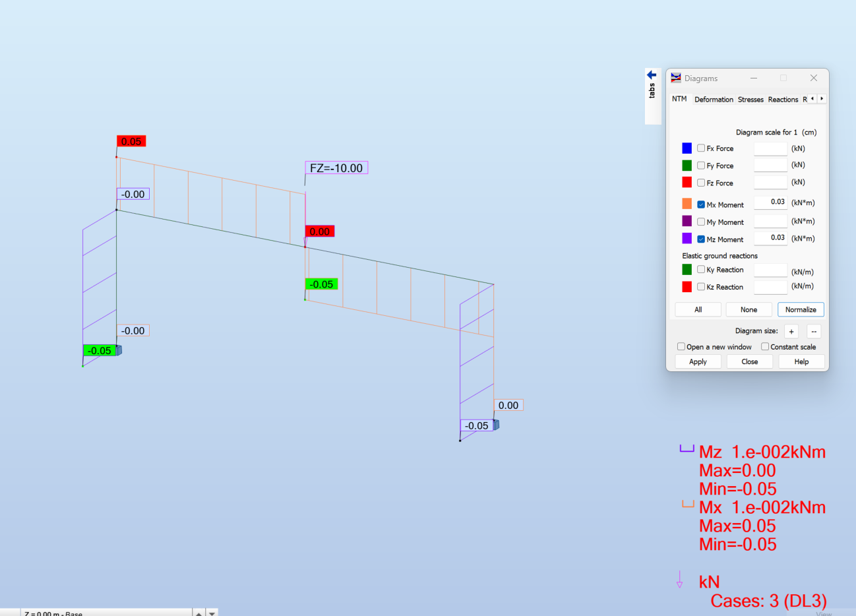This screenshot has height=616, width=856.
Task: Open Help from the Diagrams dialog
Action: click(801, 361)
